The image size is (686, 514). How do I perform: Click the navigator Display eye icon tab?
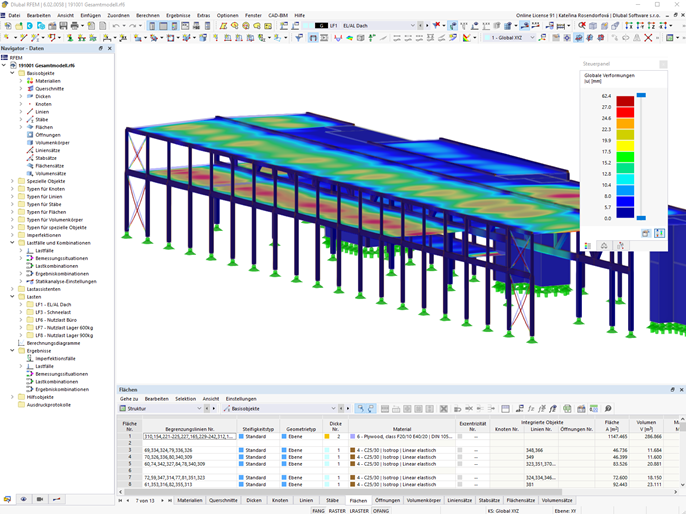[24, 499]
